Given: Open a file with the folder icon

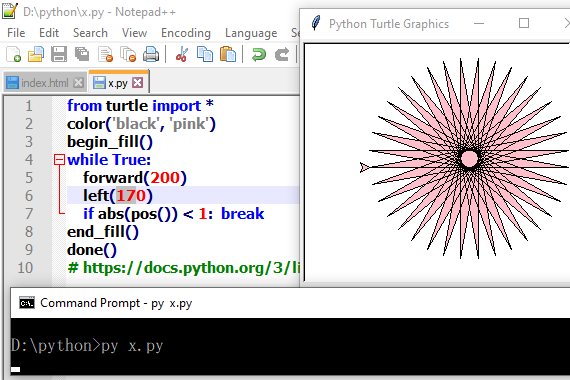Looking at the screenshot, I should 36,55.
